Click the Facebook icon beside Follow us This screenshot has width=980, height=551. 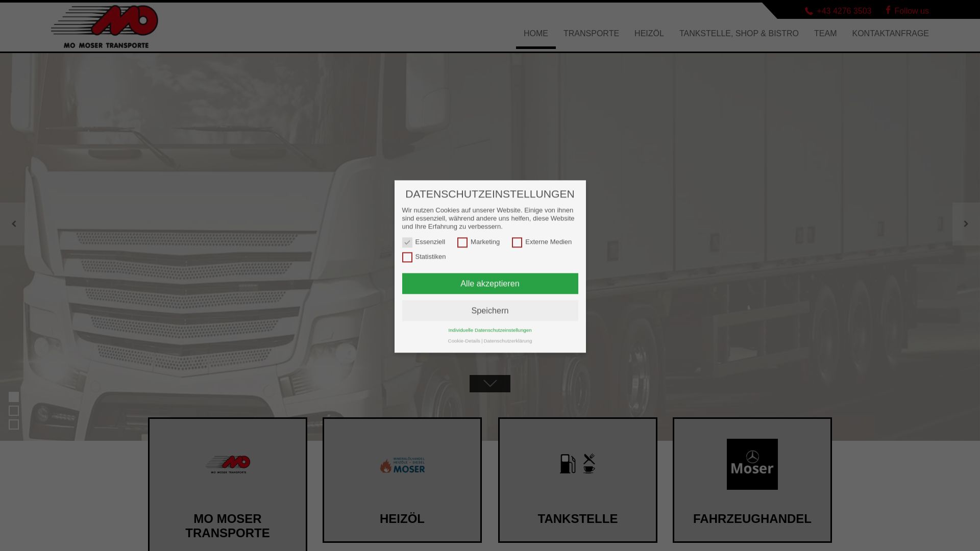click(888, 10)
